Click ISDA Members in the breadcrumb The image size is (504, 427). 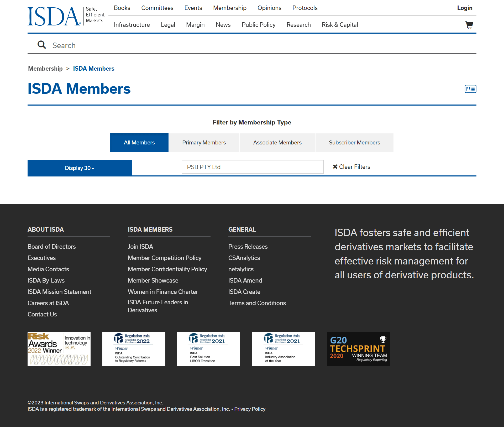(x=94, y=69)
